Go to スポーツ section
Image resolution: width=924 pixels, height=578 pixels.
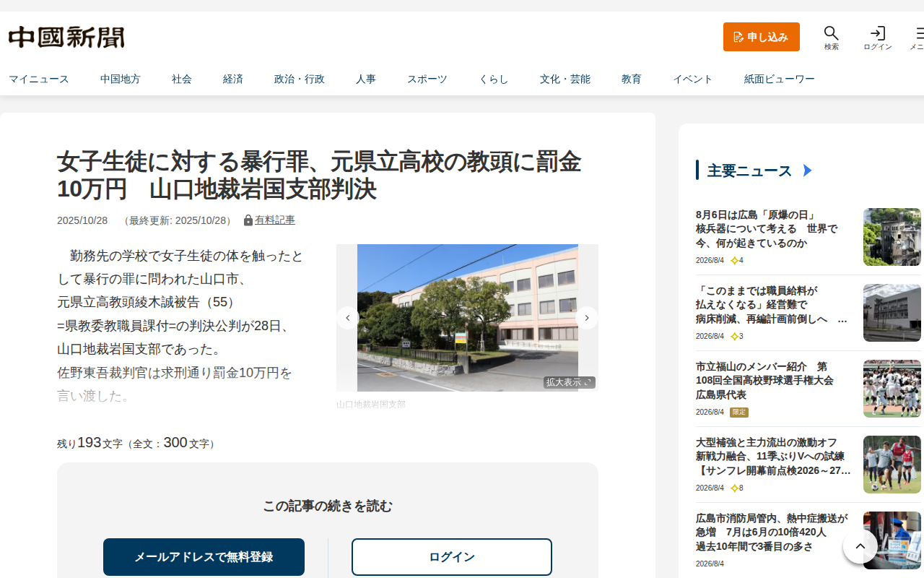click(427, 79)
